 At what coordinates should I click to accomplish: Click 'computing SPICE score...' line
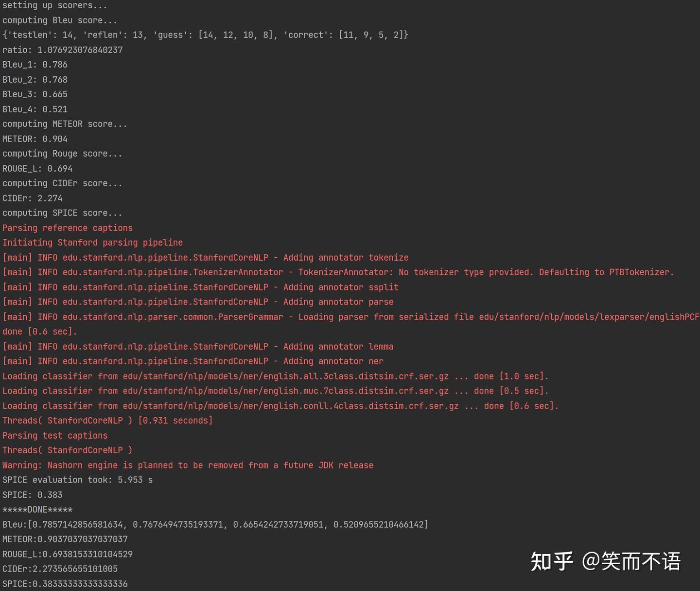click(x=62, y=213)
